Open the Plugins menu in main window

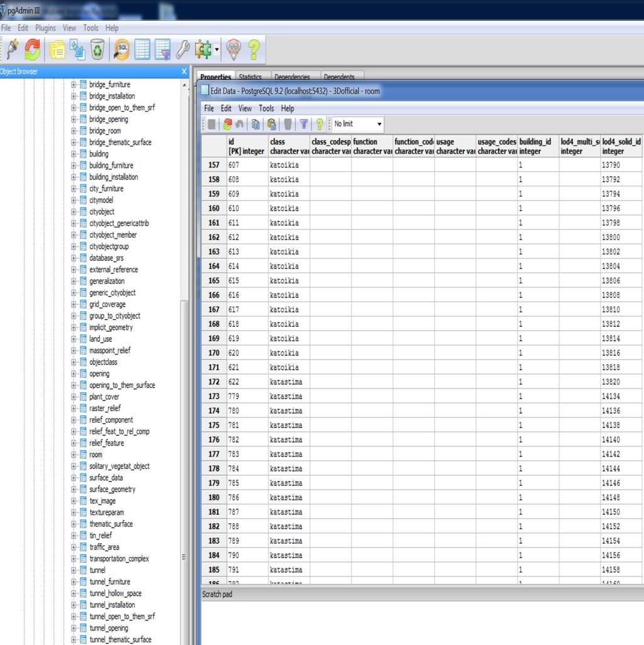45,28
